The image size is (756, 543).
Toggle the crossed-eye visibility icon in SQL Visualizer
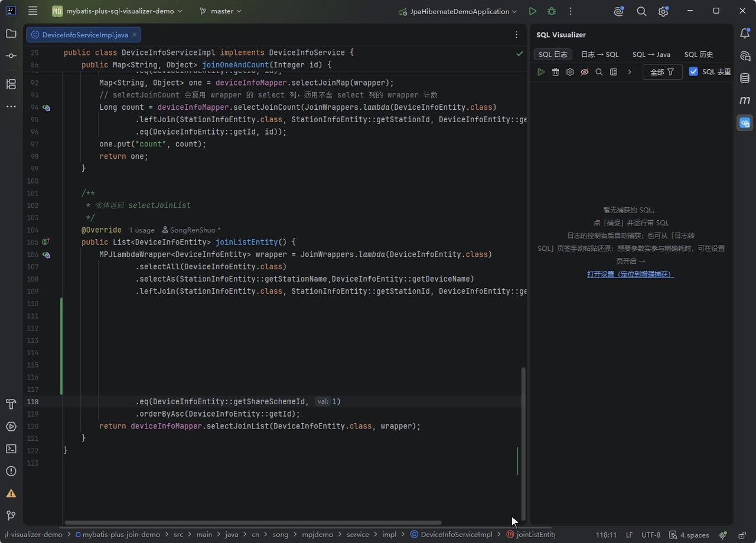(584, 72)
